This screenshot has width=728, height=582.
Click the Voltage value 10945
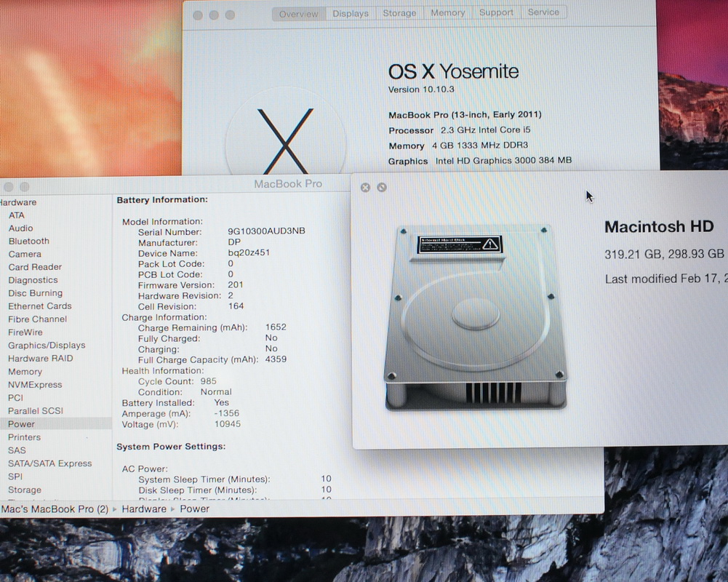pyautogui.click(x=228, y=423)
